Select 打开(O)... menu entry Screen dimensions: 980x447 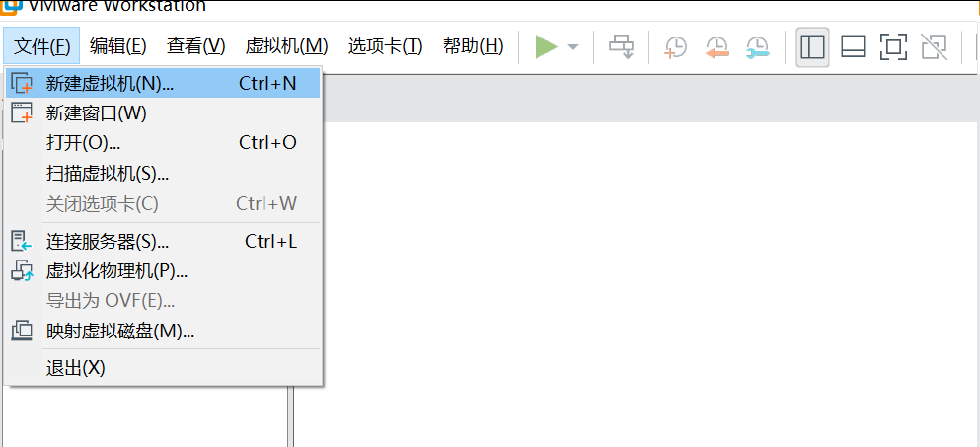click(163, 143)
